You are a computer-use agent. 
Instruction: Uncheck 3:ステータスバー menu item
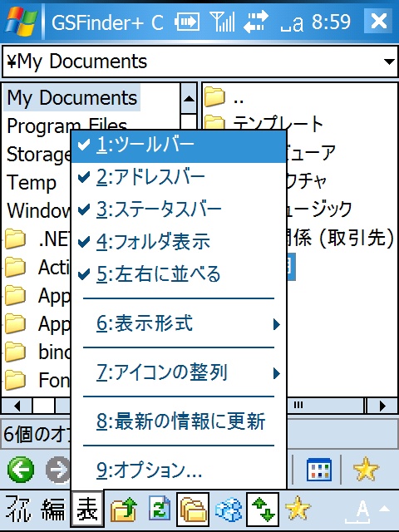pyautogui.click(x=179, y=209)
